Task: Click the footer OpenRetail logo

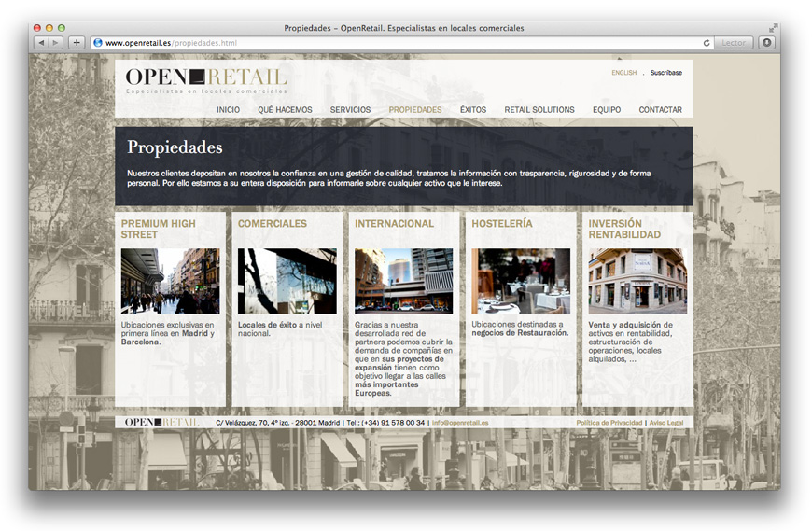Action: tap(161, 423)
